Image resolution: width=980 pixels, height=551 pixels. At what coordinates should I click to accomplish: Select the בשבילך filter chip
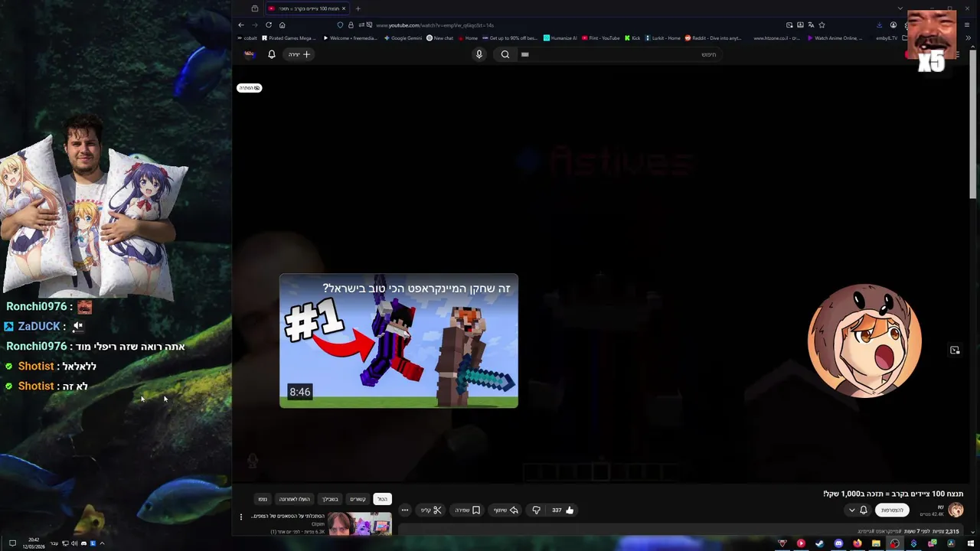pyautogui.click(x=330, y=499)
